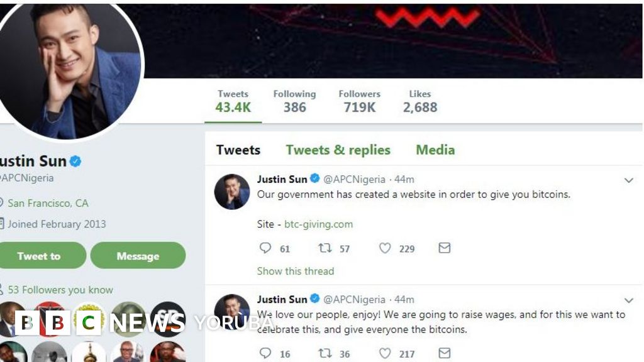Screen dimensions: 644x362
Task: View the 719K Followers list
Action: click(x=359, y=101)
